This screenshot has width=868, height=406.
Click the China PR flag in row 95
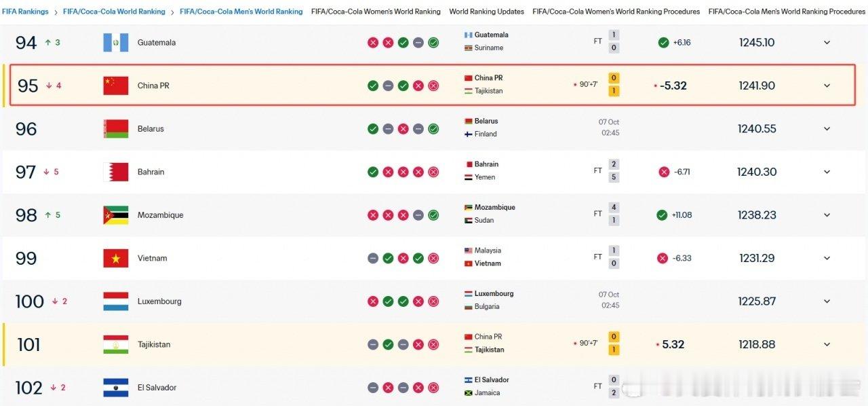click(x=115, y=86)
